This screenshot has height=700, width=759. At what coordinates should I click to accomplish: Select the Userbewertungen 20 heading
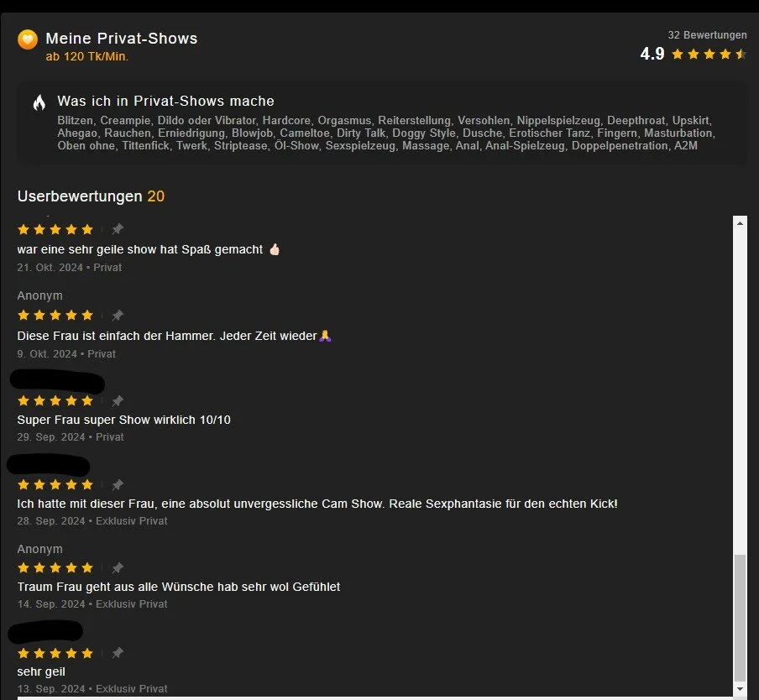(x=91, y=196)
